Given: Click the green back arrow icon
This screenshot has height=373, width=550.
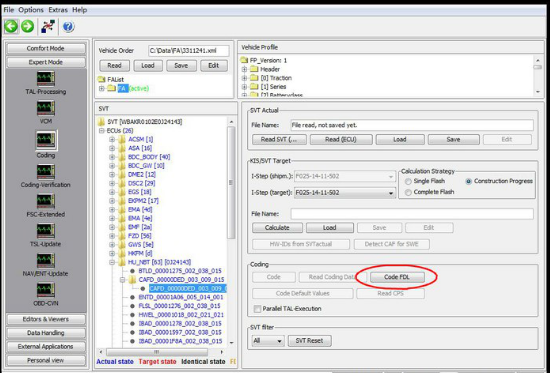Looking at the screenshot, I should [x=11, y=26].
